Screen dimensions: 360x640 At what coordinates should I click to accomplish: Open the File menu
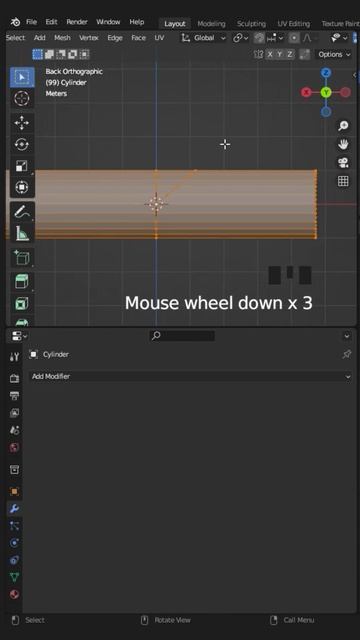(31, 22)
